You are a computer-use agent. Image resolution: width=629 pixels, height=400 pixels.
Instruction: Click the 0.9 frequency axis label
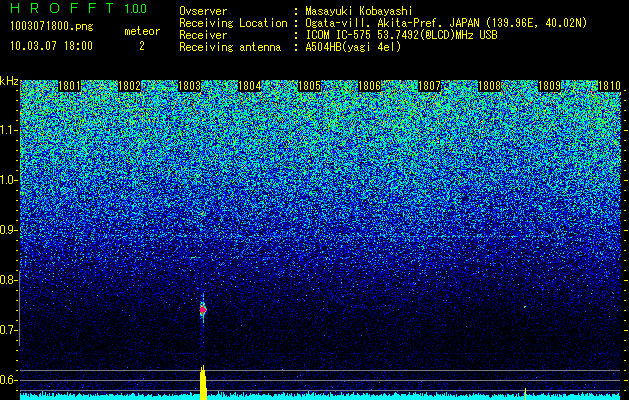click(9, 230)
